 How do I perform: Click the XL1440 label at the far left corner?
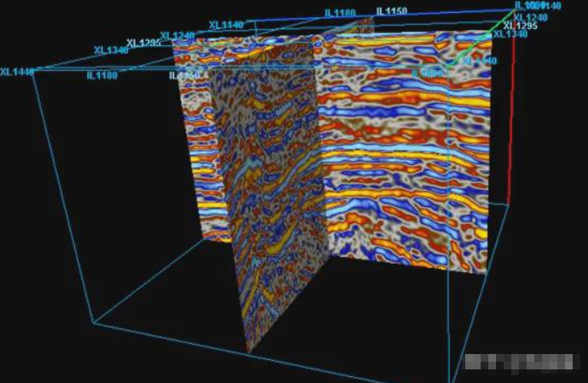(17, 71)
